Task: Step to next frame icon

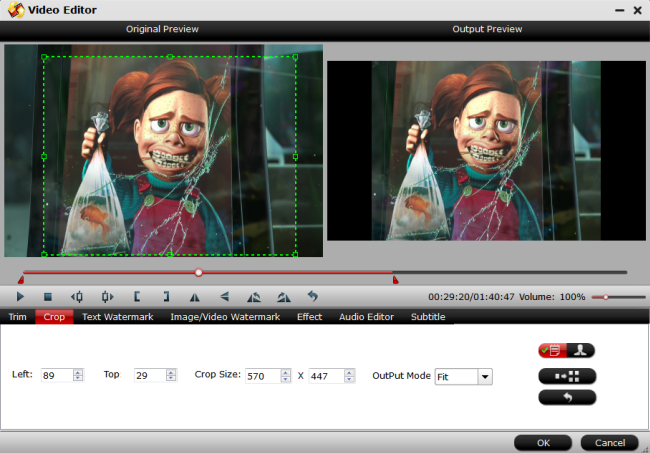Action: 107,297
